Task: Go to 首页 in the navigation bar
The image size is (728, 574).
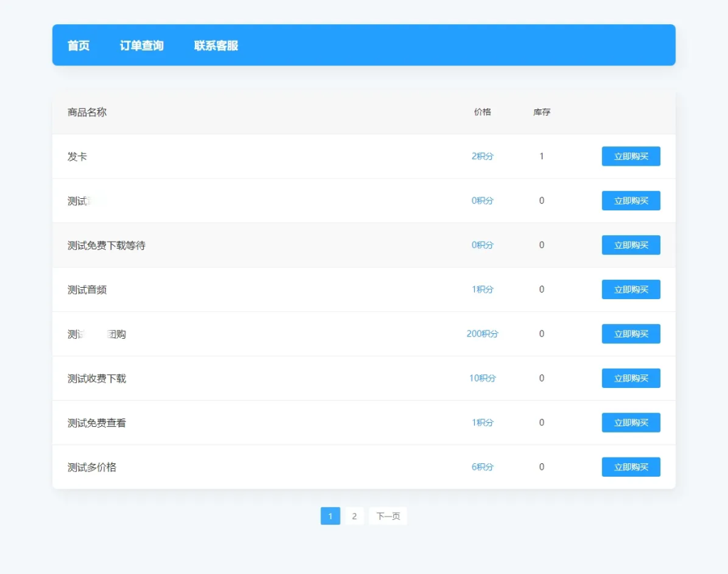Action: [78, 45]
